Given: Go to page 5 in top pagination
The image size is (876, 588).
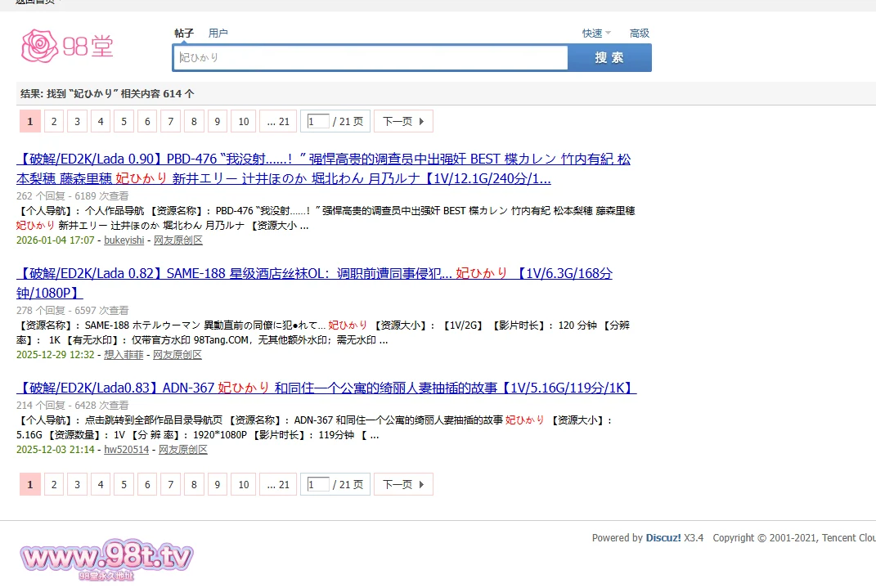Looking at the screenshot, I should click(124, 122).
